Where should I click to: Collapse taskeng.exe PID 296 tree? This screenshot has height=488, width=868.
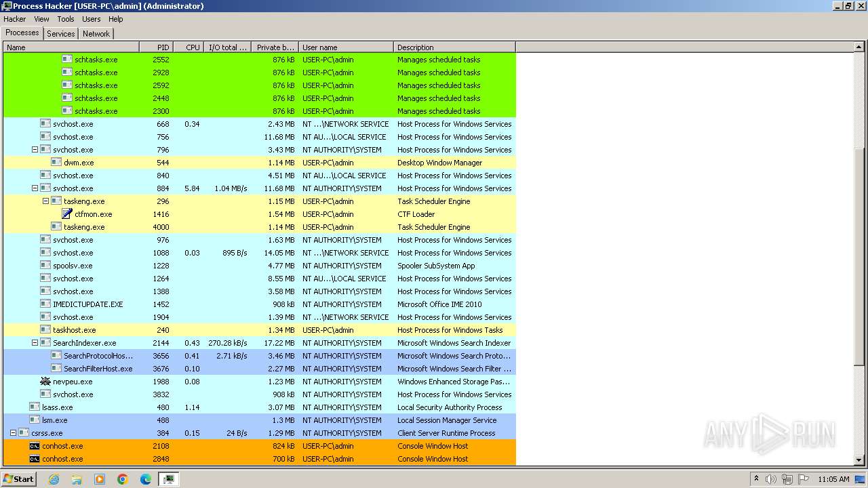point(45,201)
